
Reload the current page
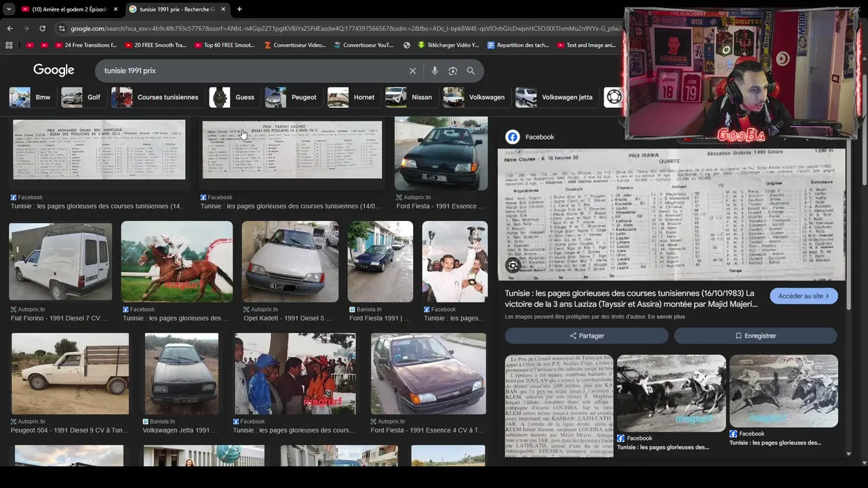[x=42, y=28]
